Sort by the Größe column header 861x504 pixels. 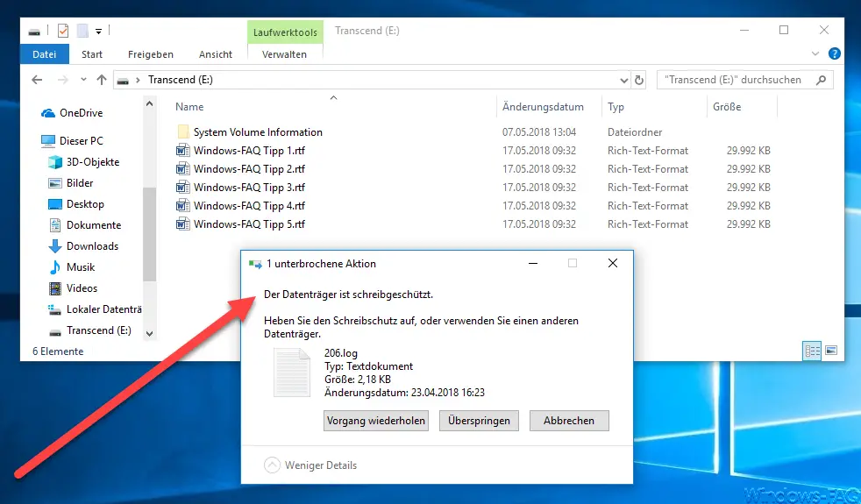coord(727,107)
